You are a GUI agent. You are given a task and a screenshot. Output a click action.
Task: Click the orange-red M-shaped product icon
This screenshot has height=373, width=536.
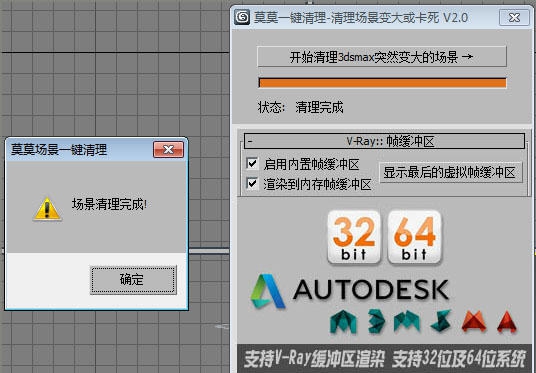click(x=474, y=321)
